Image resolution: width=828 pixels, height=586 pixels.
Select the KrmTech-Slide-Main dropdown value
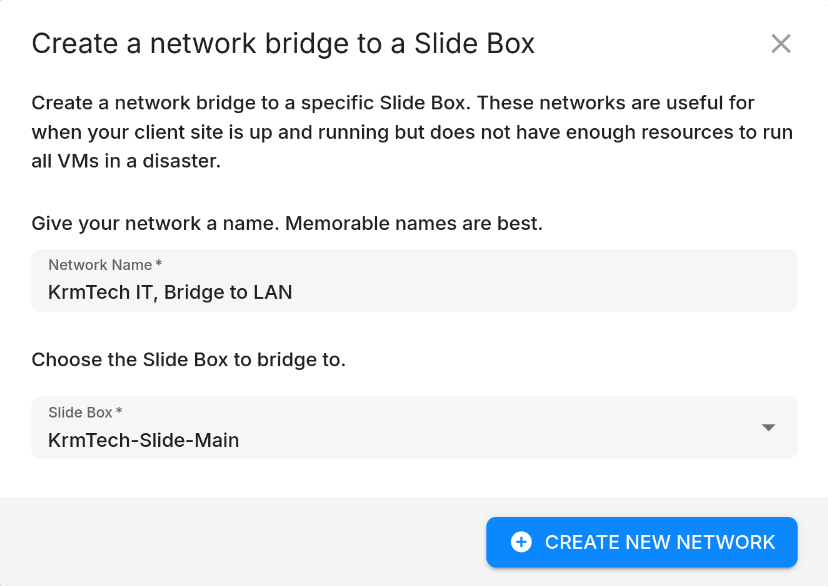144,440
